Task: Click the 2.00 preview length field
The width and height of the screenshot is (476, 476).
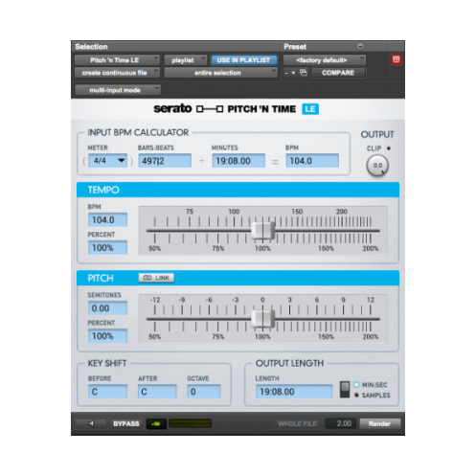Action: point(341,423)
